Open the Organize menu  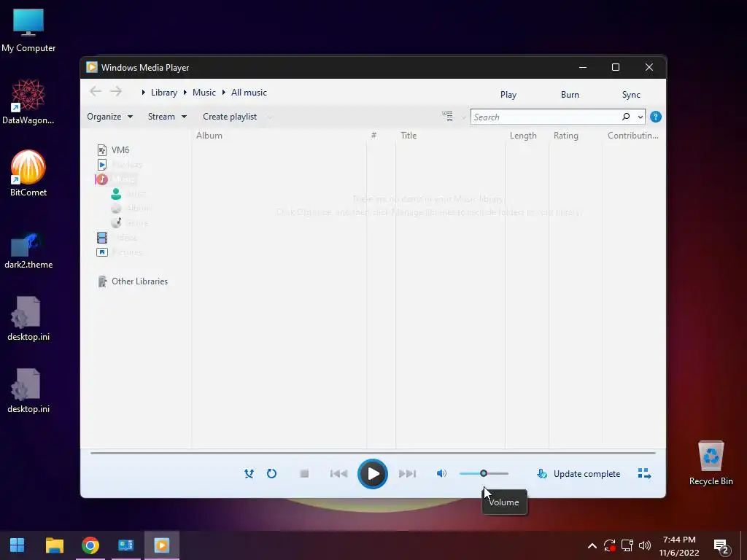click(x=109, y=117)
